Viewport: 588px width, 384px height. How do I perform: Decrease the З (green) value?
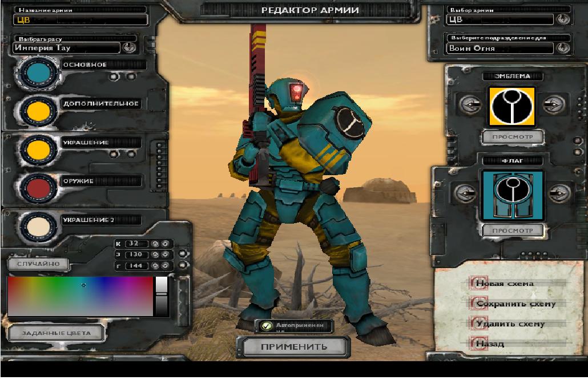pos(165,254)
